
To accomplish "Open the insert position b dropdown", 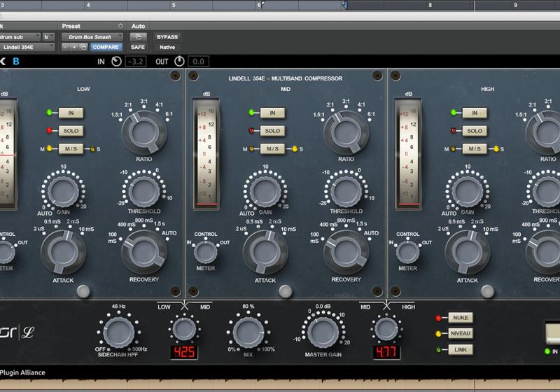I will tap(48, 37).
